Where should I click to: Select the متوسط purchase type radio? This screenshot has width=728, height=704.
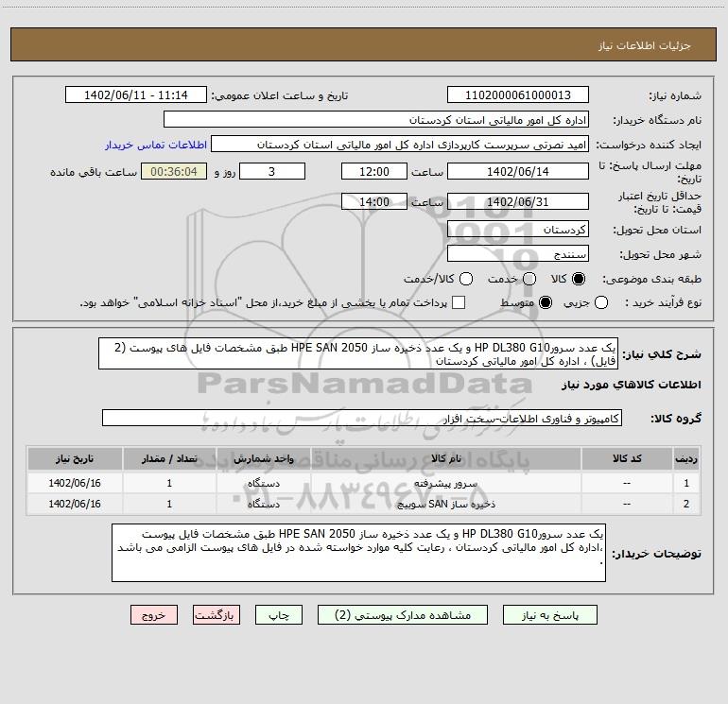pos(546,302)
